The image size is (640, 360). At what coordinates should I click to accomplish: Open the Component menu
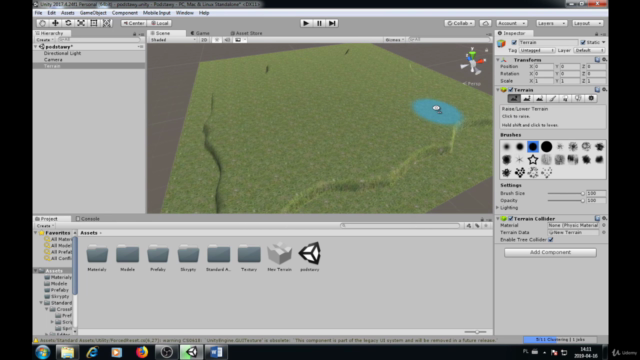(124, 13)
